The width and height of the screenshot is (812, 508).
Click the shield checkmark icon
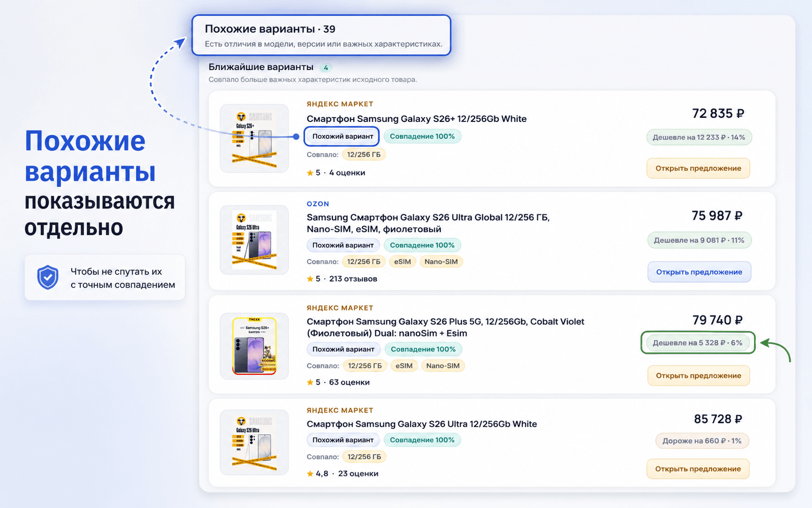[x=48, y=278]
